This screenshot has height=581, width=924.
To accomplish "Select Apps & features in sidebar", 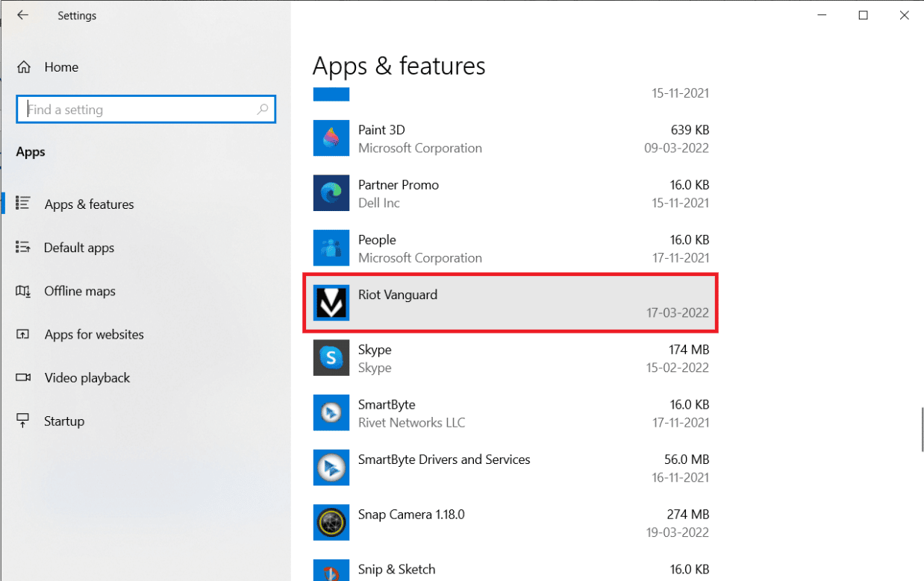I will pos(89,204).
